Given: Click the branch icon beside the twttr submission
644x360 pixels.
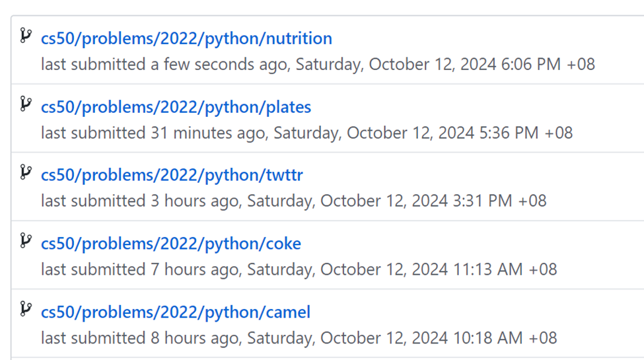Looking at the screenshot, I should tap(26, 172).
